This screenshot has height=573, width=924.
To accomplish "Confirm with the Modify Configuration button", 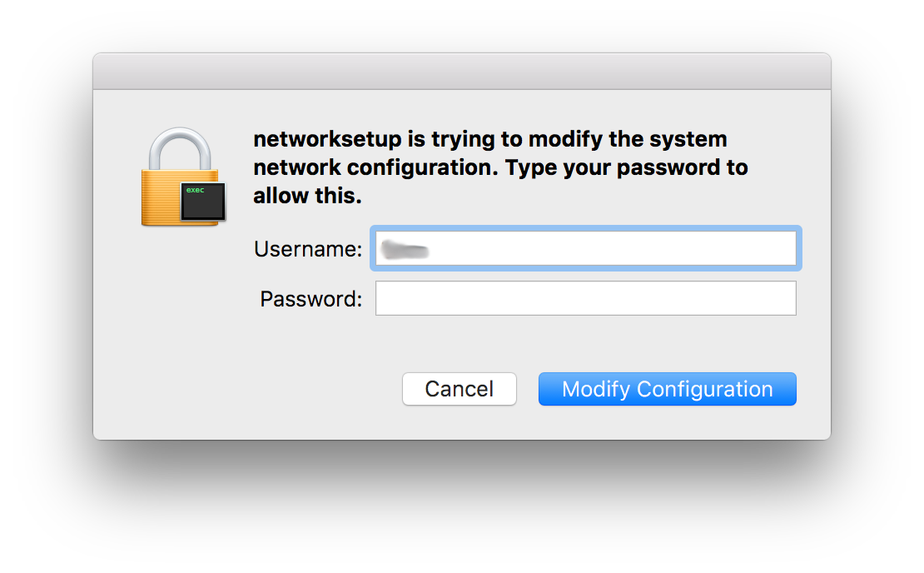I will pos(667,389).
